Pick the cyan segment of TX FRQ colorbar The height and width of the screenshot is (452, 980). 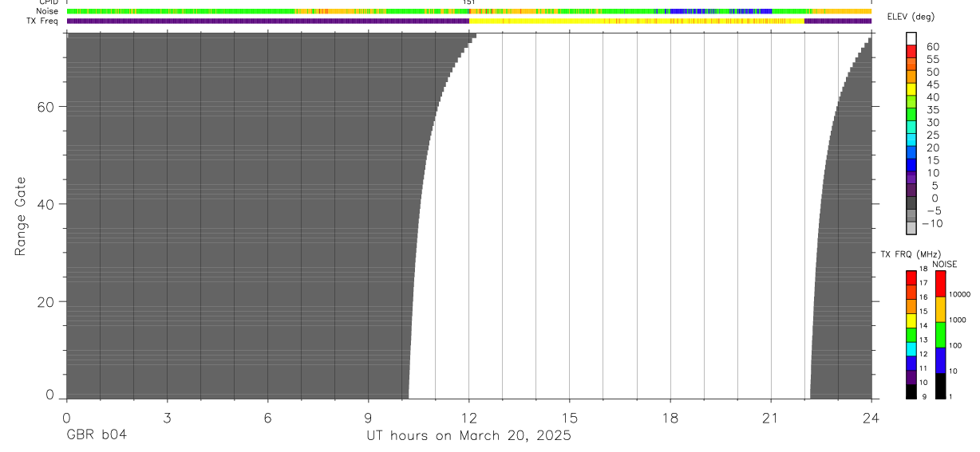911,349
